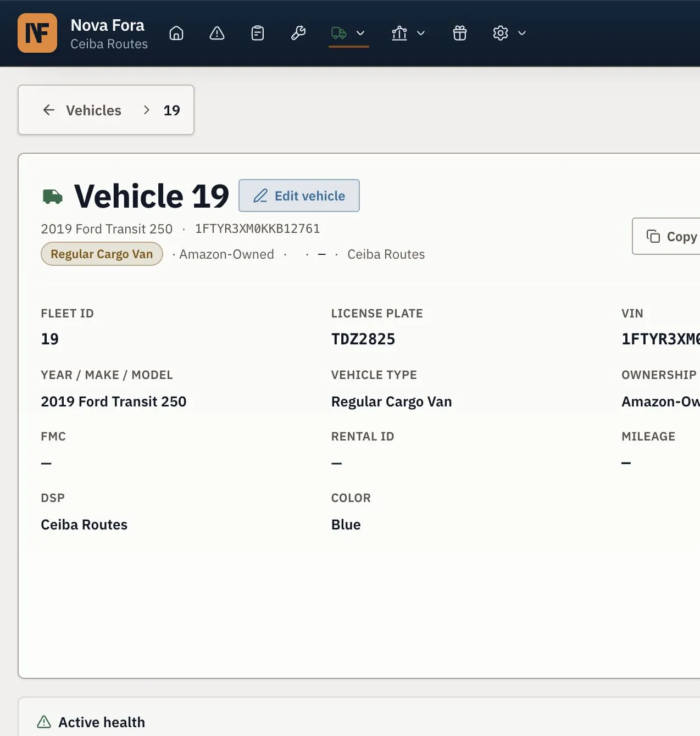Click the pencil icon in Edit vehicle

click(x=260, y=196)
